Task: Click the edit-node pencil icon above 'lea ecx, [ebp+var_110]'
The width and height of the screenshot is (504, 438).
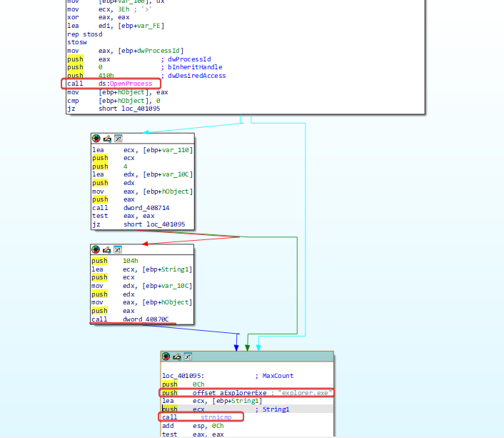Action: pos(107,139)
